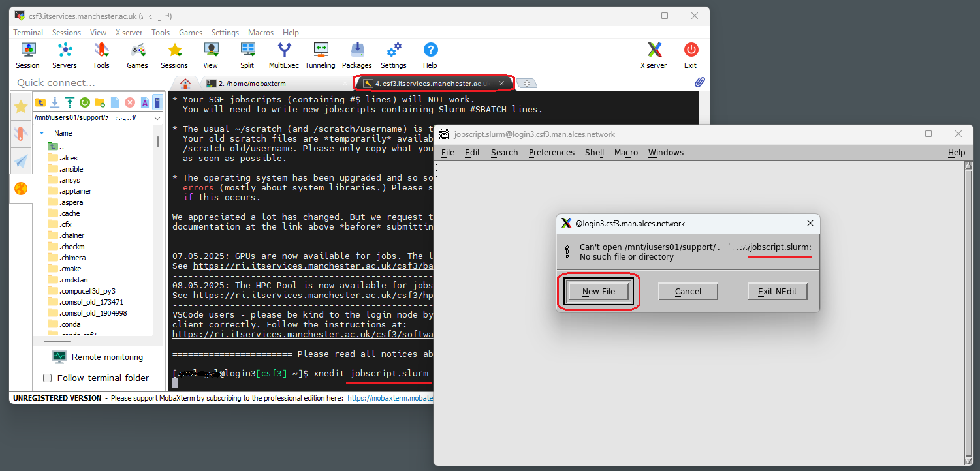Viewport: 980px width, 471px height.
Task: Open the Sftp globe sidebar tab
Action: click(21, 189)
